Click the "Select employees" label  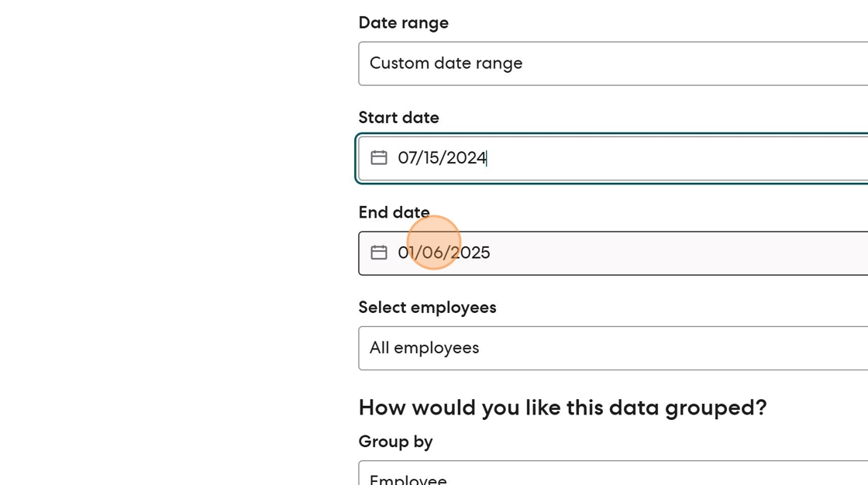tap(427, 308)
